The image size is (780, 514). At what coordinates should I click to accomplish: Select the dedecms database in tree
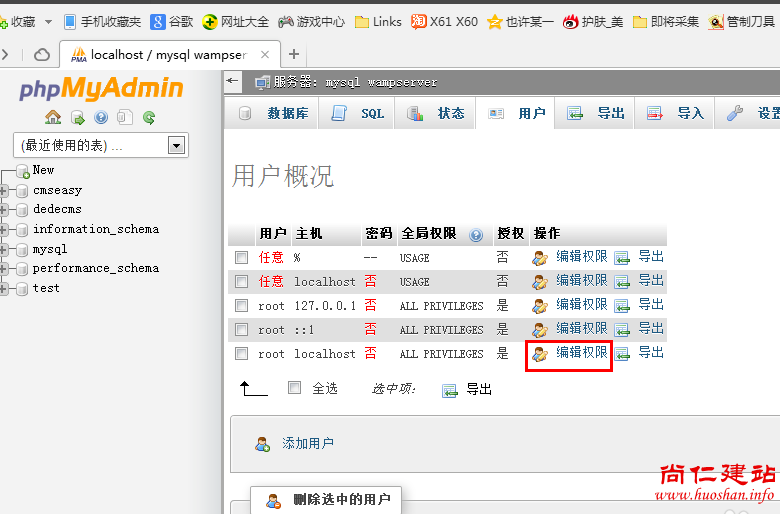pyautogui.click(x=57, y=210)
